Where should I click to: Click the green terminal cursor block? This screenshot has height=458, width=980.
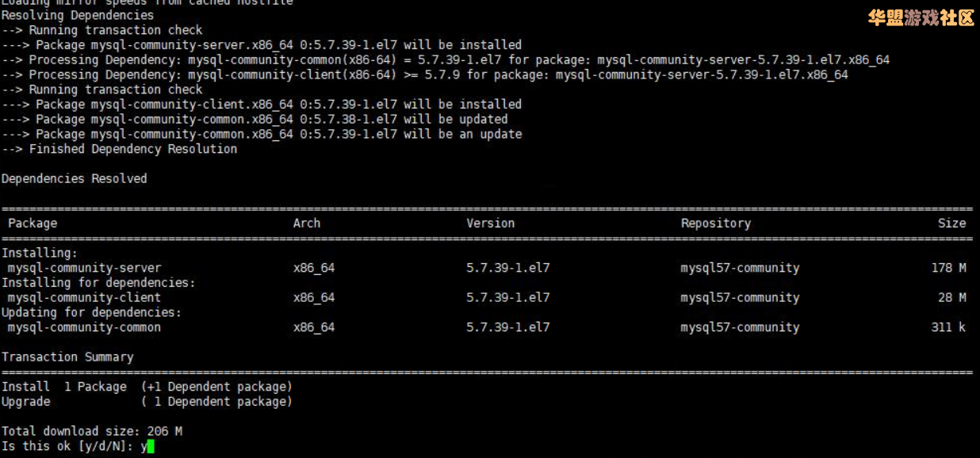(x=151, y=447)
